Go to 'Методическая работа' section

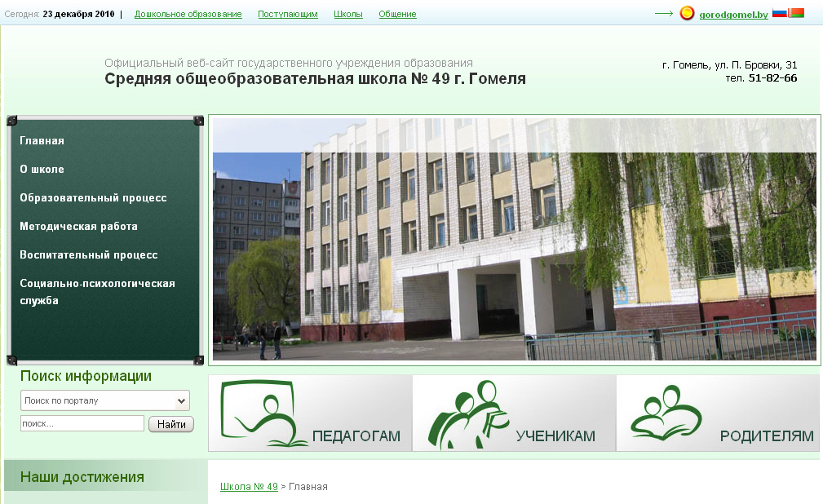pyautogui.click(x=78, y=227)
